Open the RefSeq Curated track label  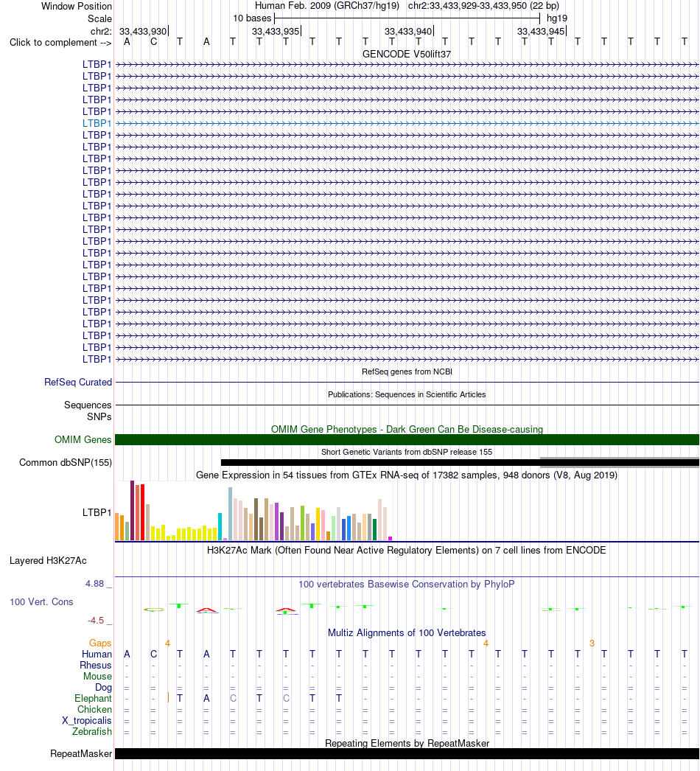[x=78, y=382]
